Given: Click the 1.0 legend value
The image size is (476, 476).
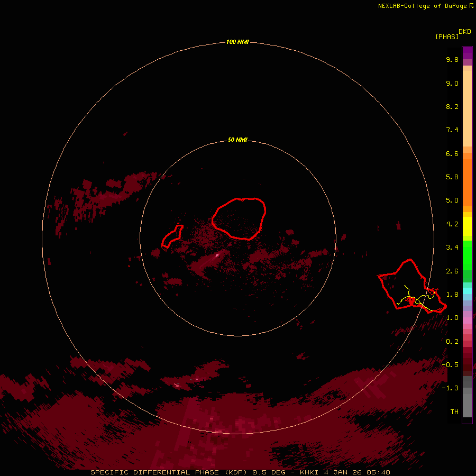Looking at the screenshot, I should pos(452,318).
